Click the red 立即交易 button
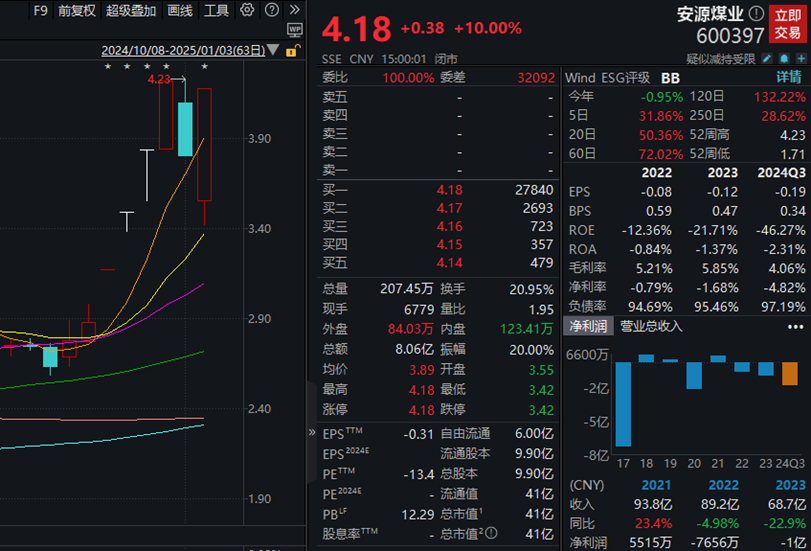Screen dimensions: 811x551 tap(787, 23)
